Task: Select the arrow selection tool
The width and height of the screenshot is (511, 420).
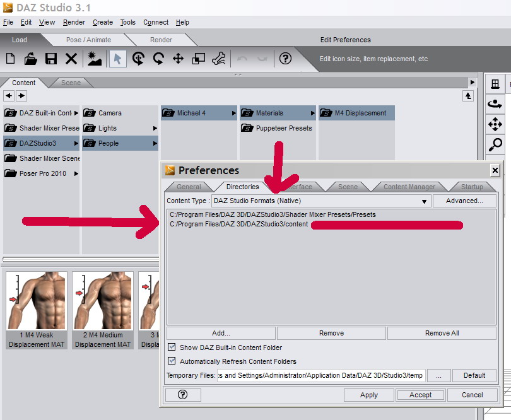Action: click(117, 59)
